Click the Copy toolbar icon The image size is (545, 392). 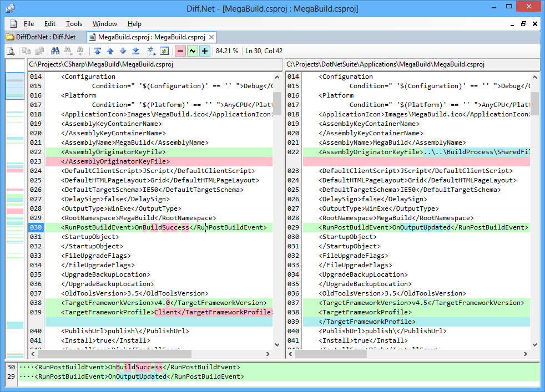point(27,50)
